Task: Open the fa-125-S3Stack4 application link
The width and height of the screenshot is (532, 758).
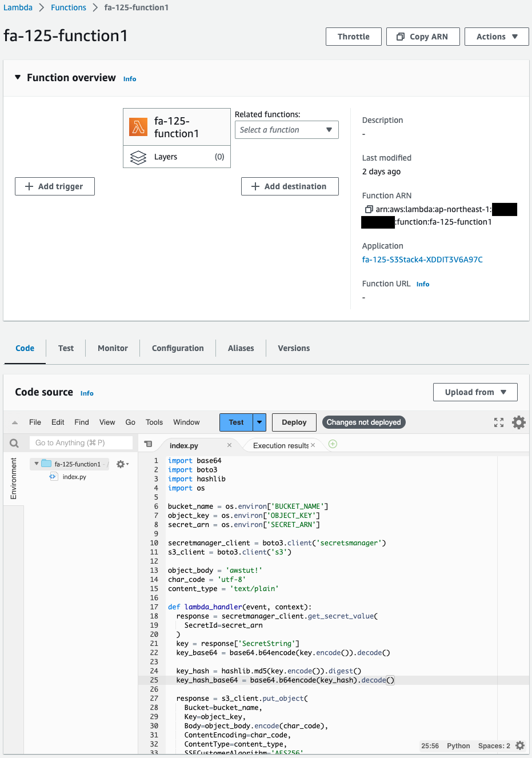Action: [x=422, y=260]
